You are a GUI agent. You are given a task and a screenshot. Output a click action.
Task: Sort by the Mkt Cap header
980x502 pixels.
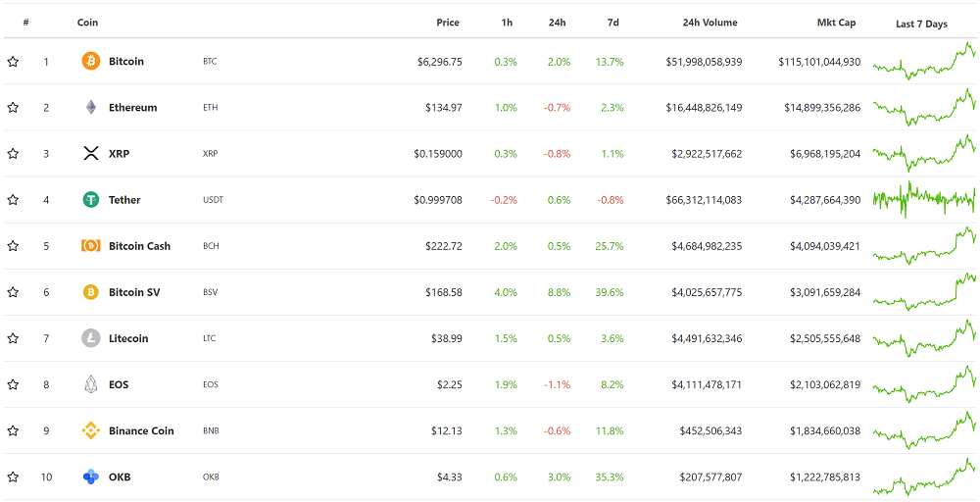point(836,23)
